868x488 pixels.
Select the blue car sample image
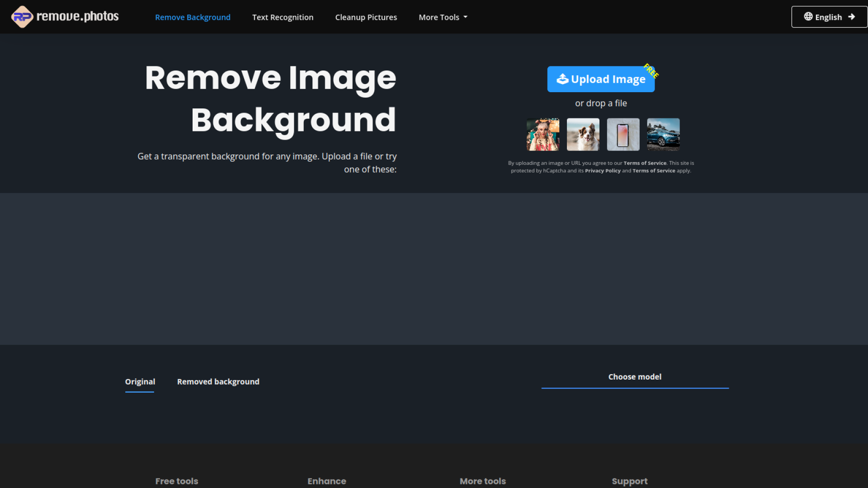[x=663, y=134]
